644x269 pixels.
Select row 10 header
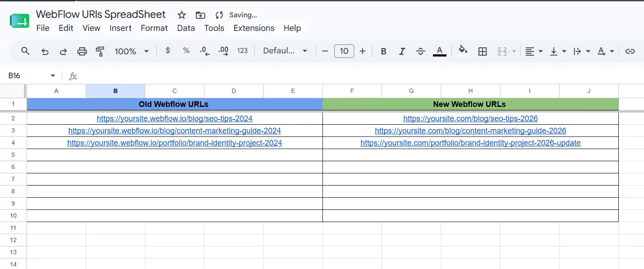(13, 216)
